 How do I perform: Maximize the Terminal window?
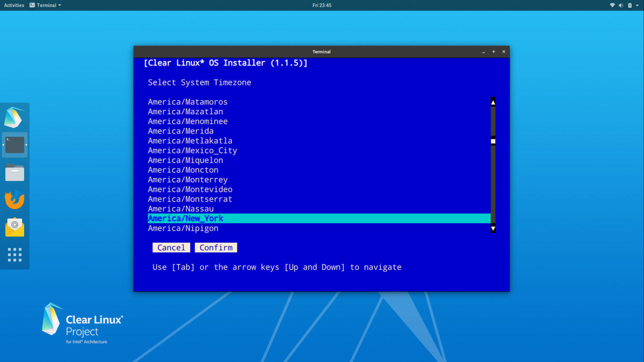494,52
